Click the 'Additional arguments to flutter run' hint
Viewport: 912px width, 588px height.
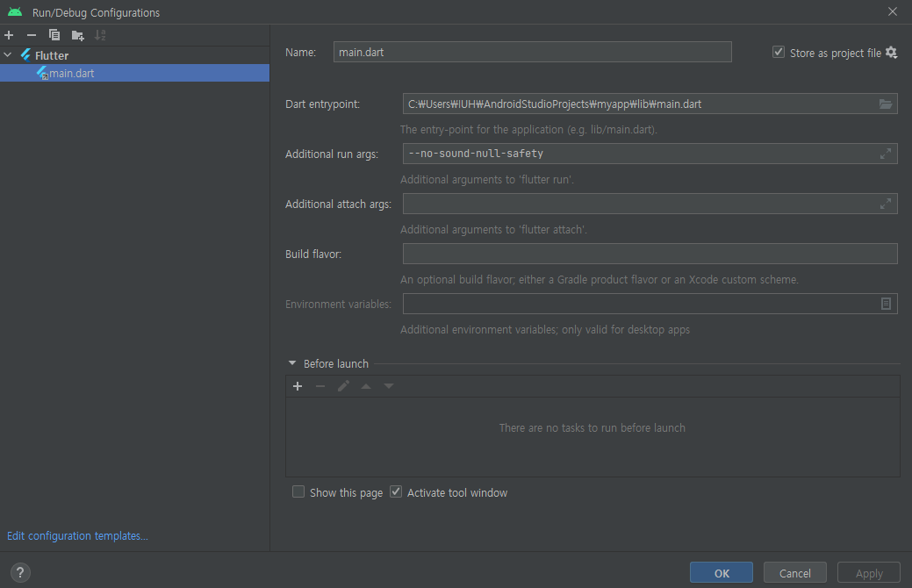click(487, 180)
